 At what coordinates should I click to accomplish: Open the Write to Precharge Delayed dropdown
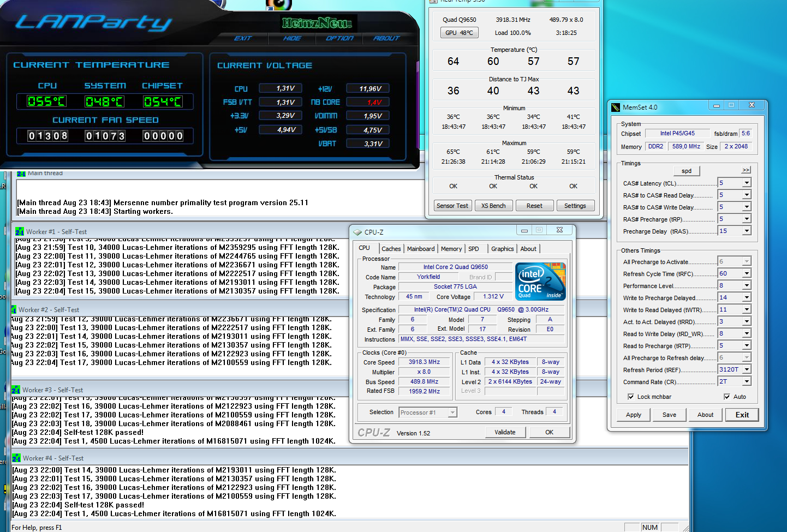click(747, 297)
